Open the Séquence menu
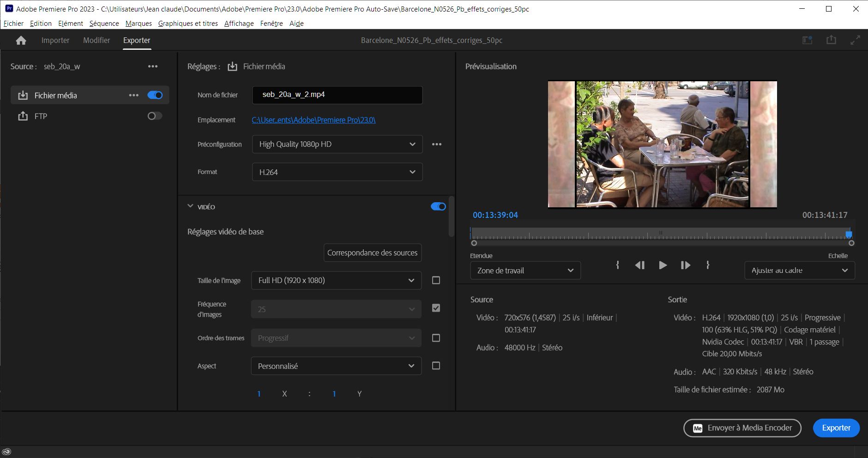868x458 pixels. pyautogui.click(x=104, y=24)
